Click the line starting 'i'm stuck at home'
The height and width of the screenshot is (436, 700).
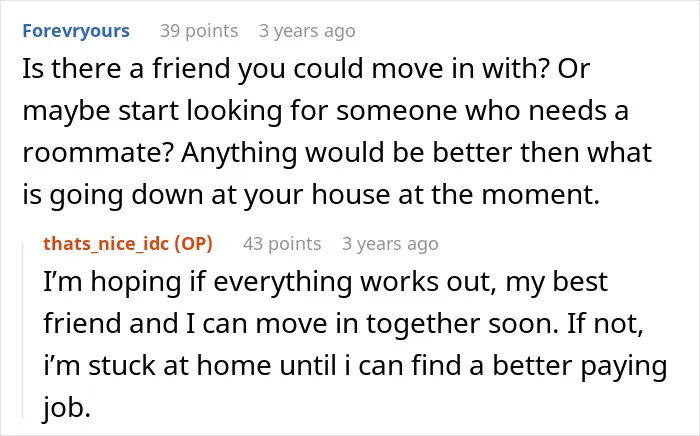(x=355, y=366)
